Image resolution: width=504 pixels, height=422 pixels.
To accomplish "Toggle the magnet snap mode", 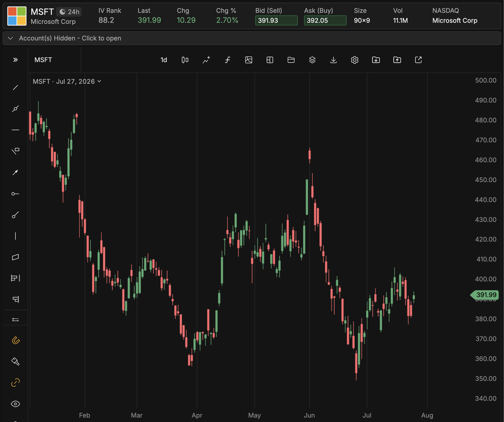I will pos(15,340).
